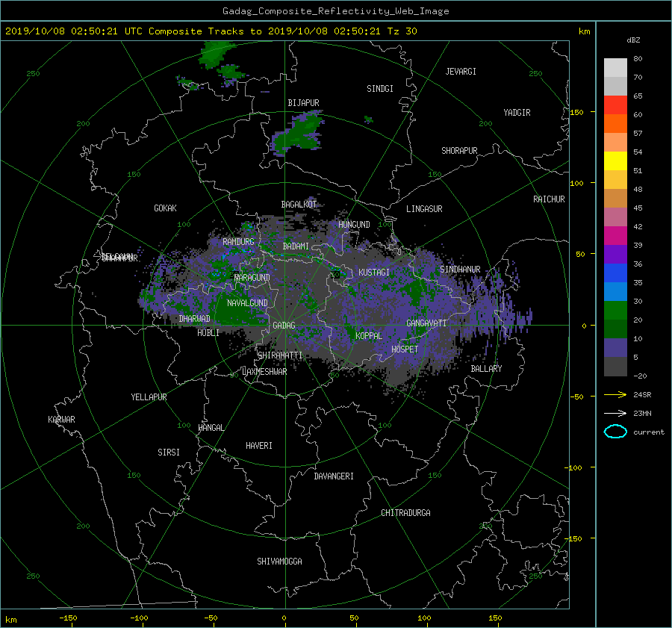Select the magenta 39 dBZ swatch

615,235
